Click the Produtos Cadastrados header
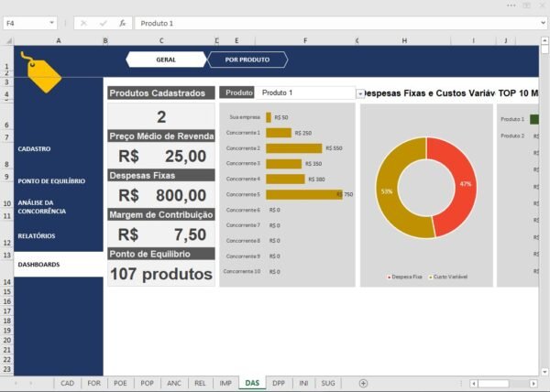 coord(161,93)
